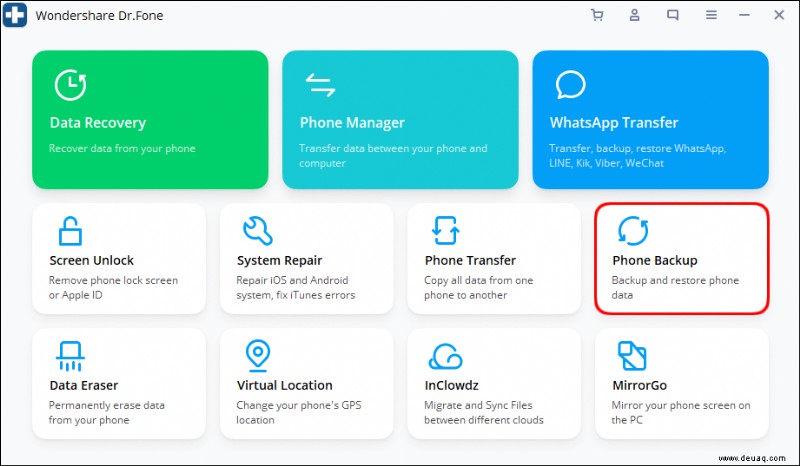
Task: Open the user account icon
Action: (x=634, y=15)
